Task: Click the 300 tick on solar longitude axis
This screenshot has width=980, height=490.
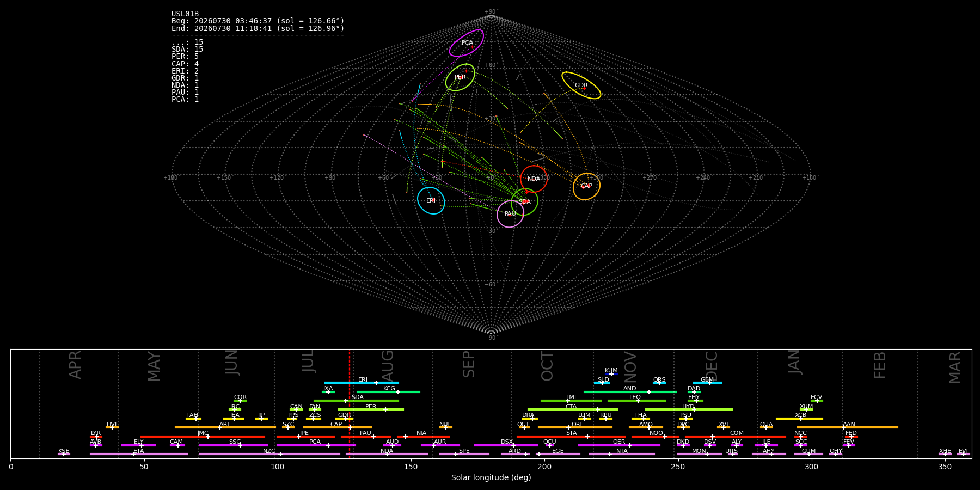Action: coord(811,467)
